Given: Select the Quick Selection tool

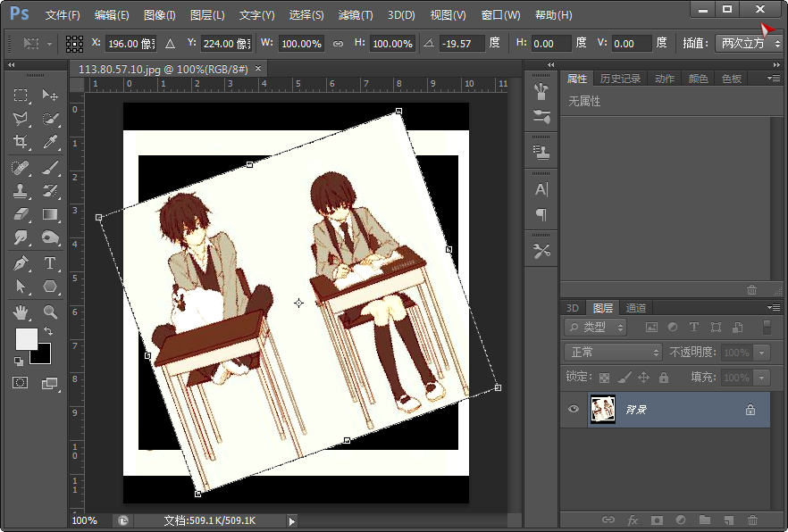Looking at the screenshot, I should click(x=50, y=119).
